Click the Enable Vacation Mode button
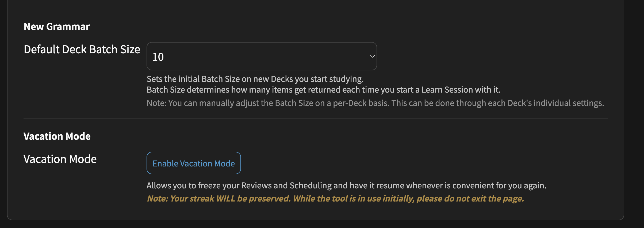The height and width of the screenshot is (228, 644). coord(194,163)
